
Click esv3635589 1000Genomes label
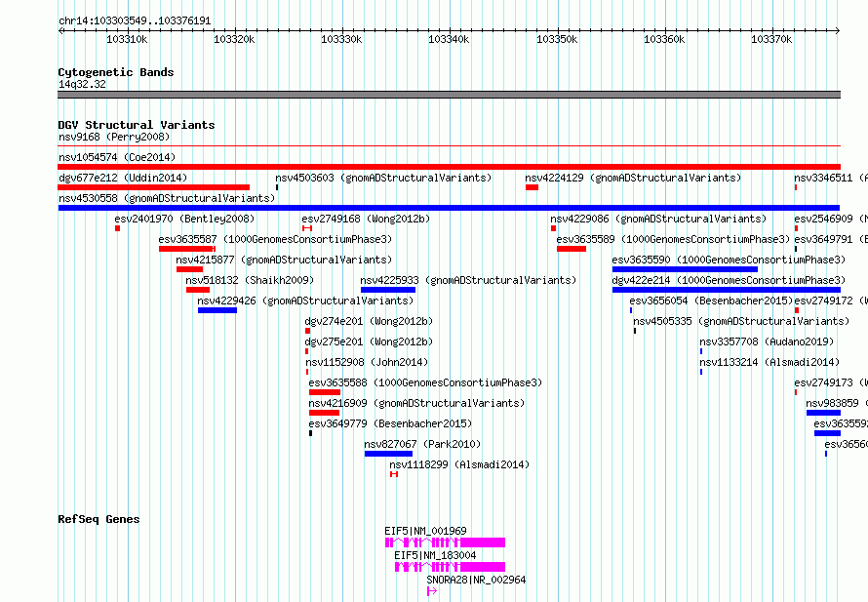coord(673,239)
